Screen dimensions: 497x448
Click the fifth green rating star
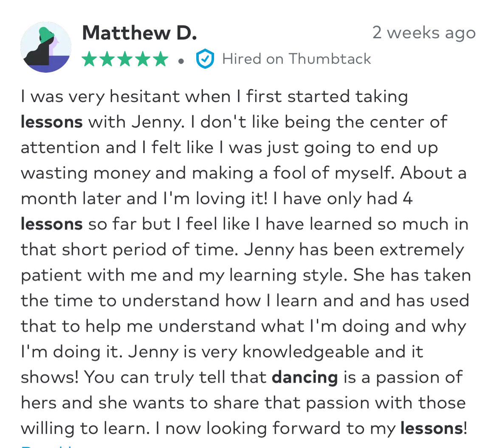(161, 59)
